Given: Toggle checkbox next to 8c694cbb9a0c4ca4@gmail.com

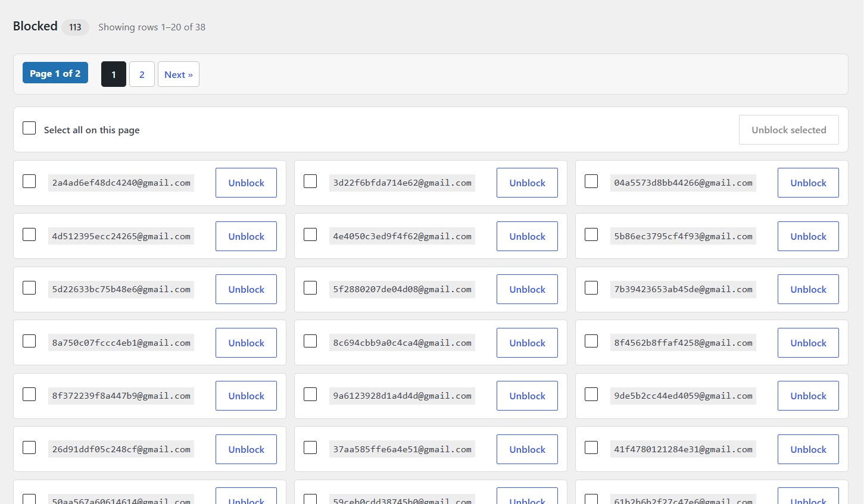Looking at the screenshot, I should (x=310, y=341).
